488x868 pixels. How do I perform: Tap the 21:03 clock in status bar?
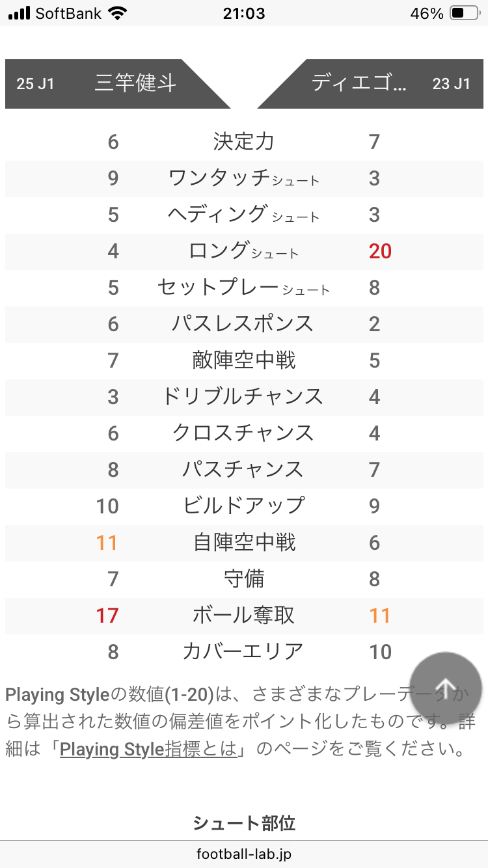coord(244,13)
